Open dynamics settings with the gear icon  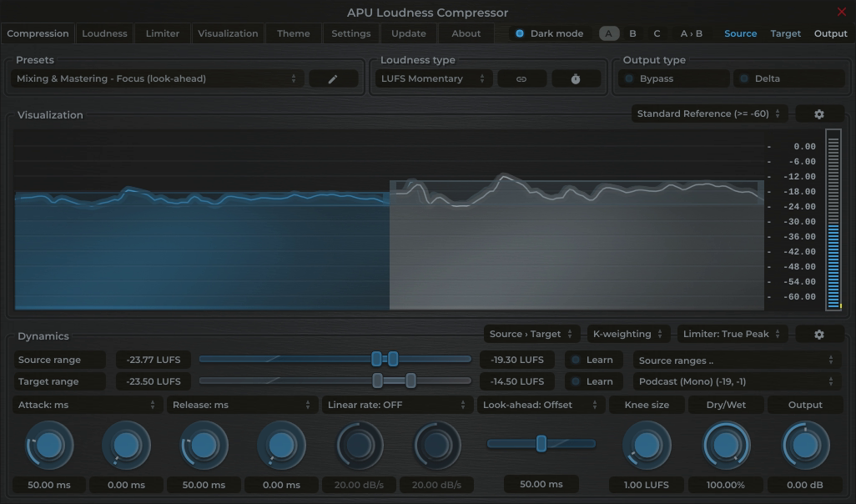click(x=819, y=333)
